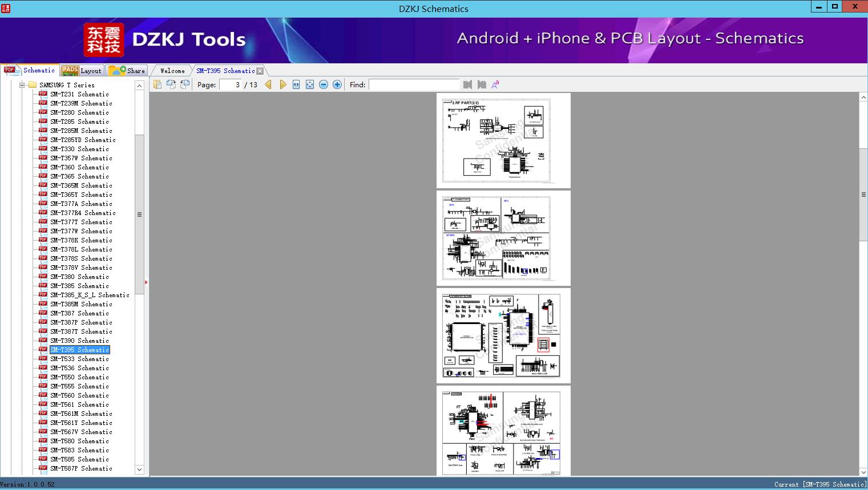Click the tree panel vertical scrollbar thumb
This screenshot has width=868, height=490.
click(x=139, y=214)
